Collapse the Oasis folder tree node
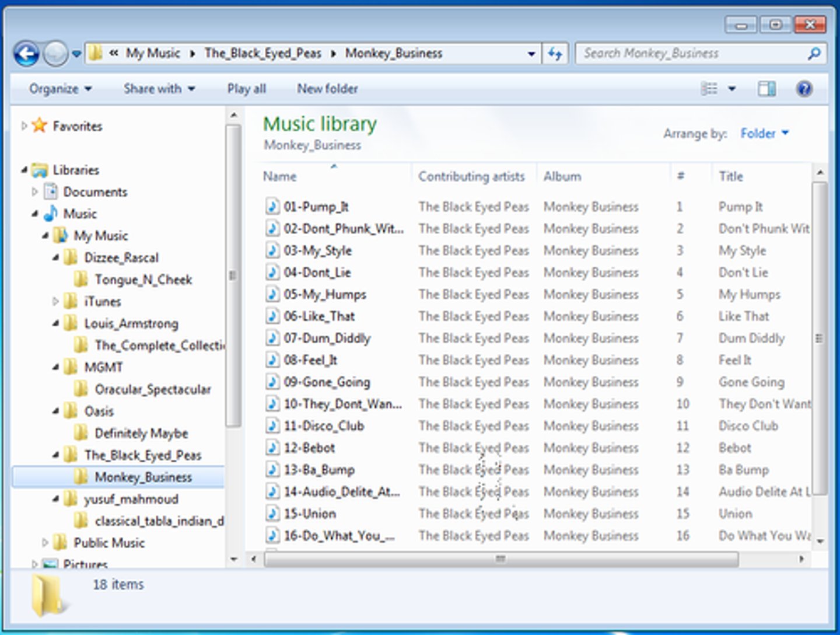This screenshot has width=840, height=635. 55,411
